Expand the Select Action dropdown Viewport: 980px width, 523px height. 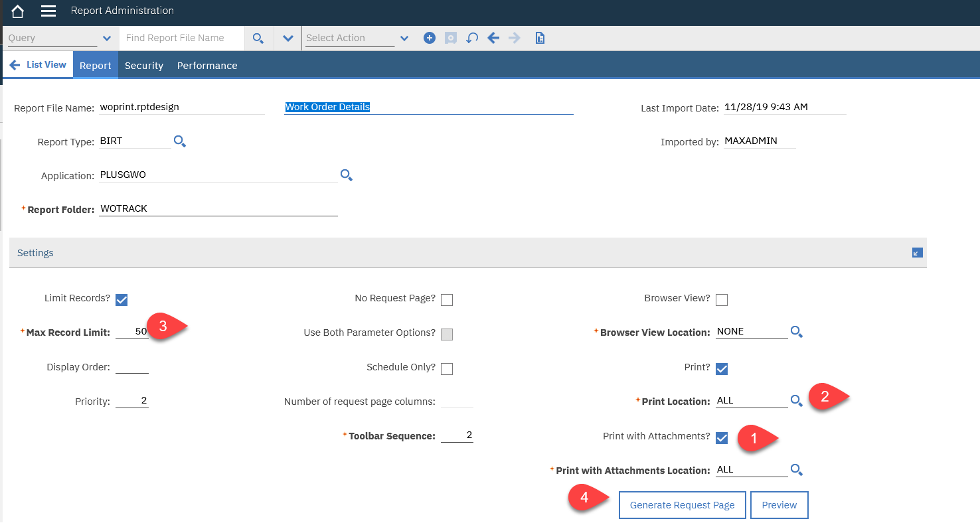point(404,38)
